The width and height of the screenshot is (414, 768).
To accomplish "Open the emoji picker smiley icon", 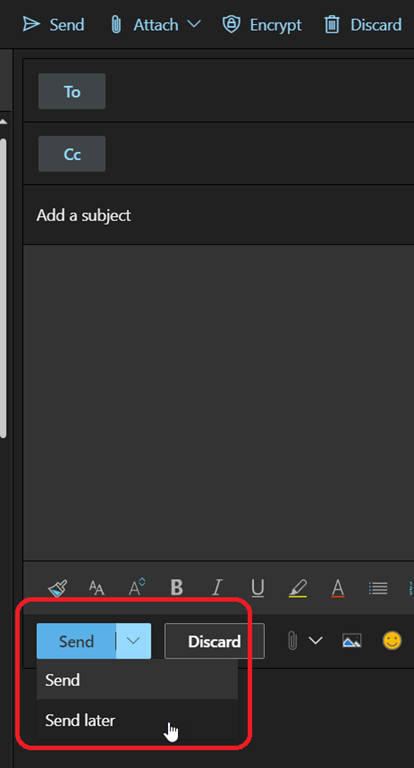I will coord(392,640).
